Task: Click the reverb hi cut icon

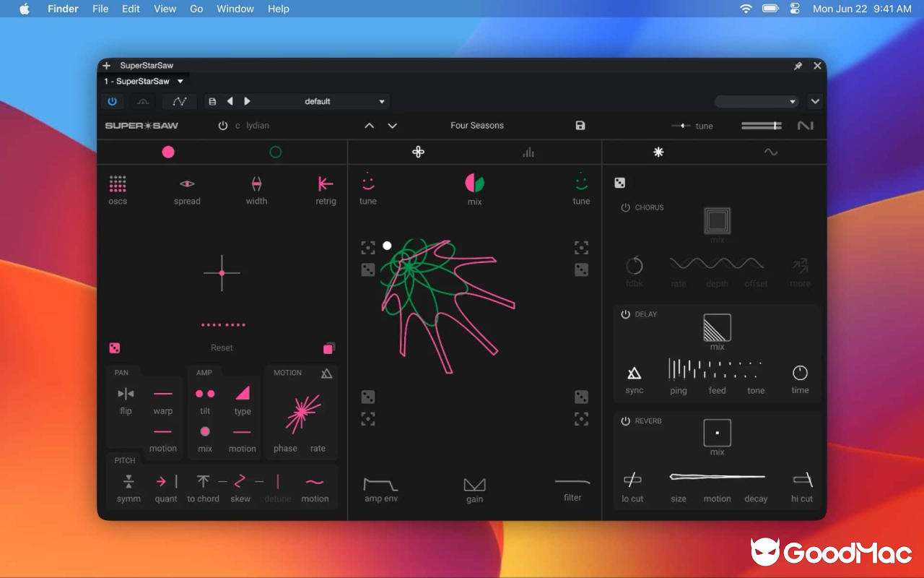Action: [802, 479]
